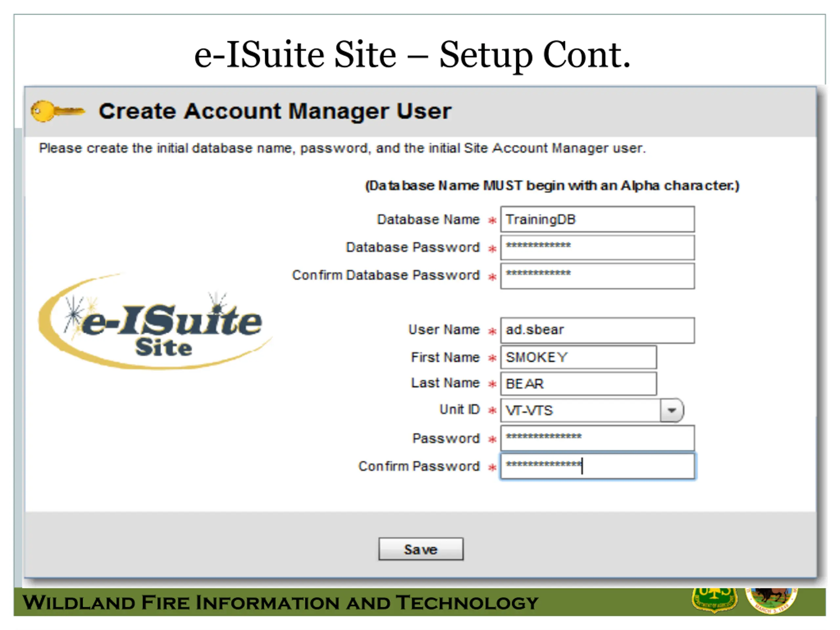Click the Forest Service shield emblem
The image size is (840, 630).
click(714, 600)
